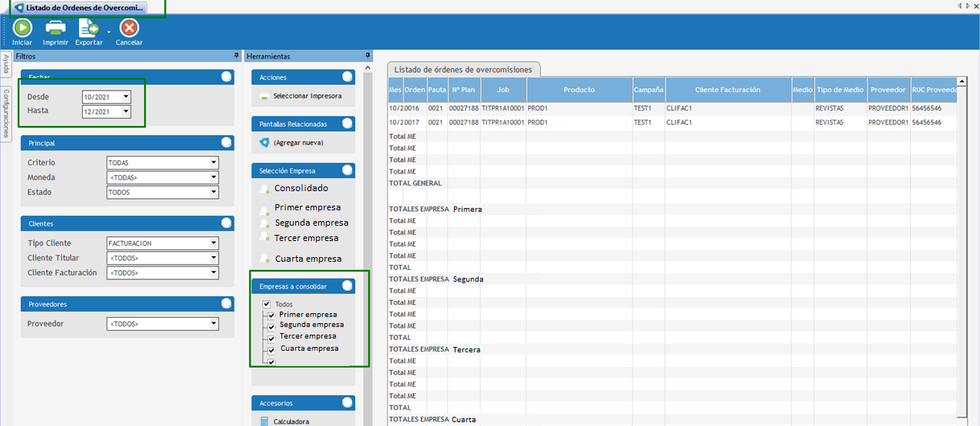Click the Agregar nueva screen icon
The image size is (980, 426).
click(x=265, y=143)
